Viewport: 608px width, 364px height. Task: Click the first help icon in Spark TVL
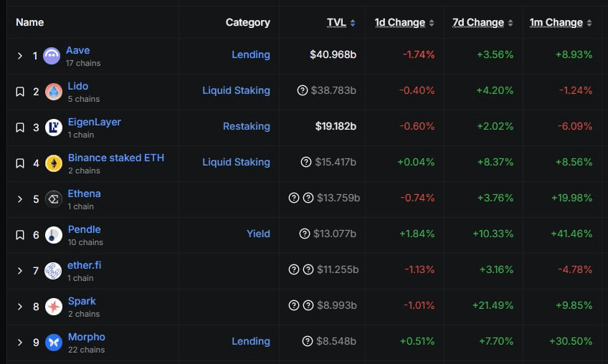click(294, 305)
